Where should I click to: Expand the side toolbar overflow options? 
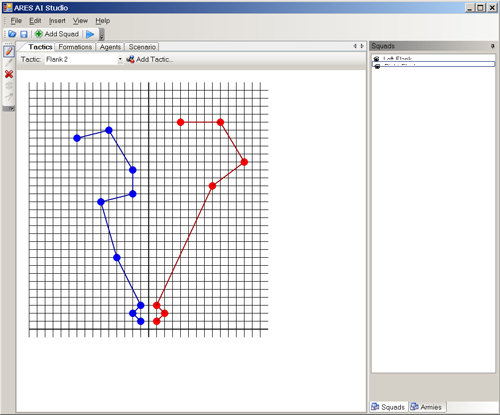[9, 109]
